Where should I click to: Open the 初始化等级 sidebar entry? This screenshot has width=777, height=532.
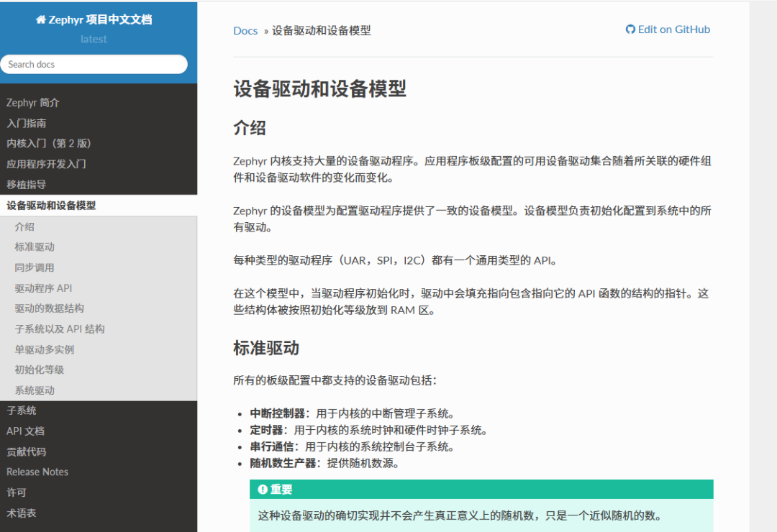click(x=35, y=370)
